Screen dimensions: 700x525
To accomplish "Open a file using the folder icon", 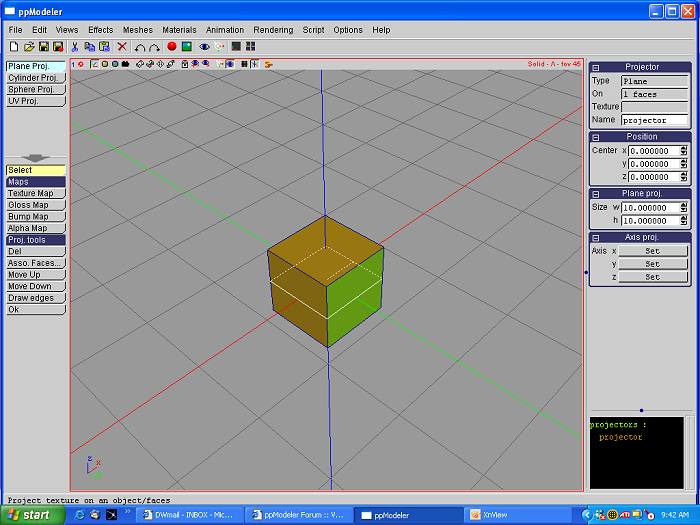I will [29, 46].
